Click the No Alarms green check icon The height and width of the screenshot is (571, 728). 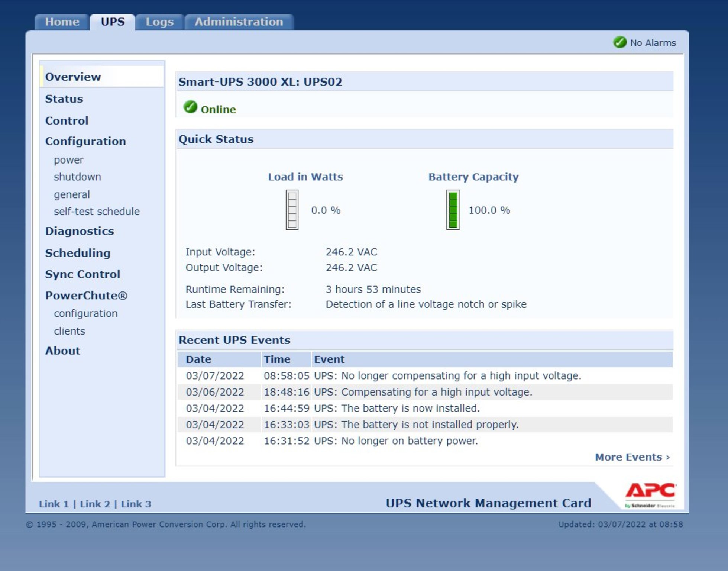pyautogui.click(x=619, y=42)
